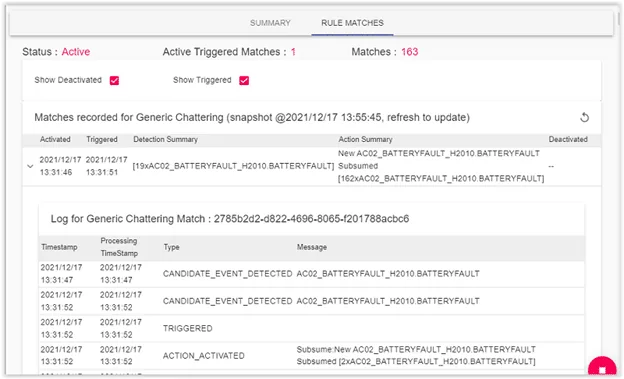Select the RULE MATCHES tab
Image resolution: width=624 pixels, height=379 pixels.
point(352,23)
